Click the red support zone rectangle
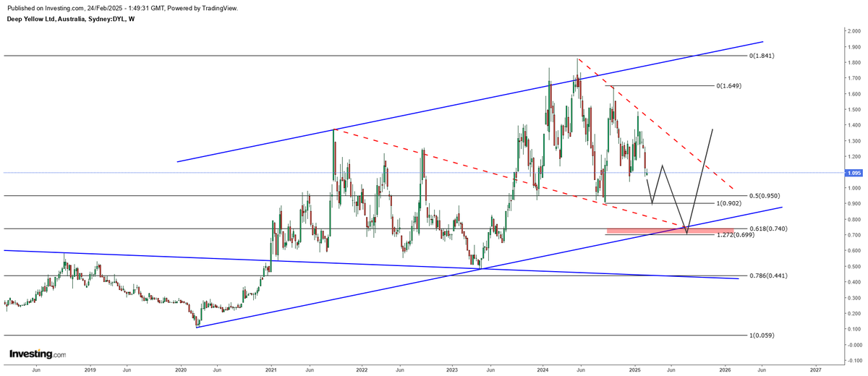Screen dimensions: 868x376 (670, 231)
